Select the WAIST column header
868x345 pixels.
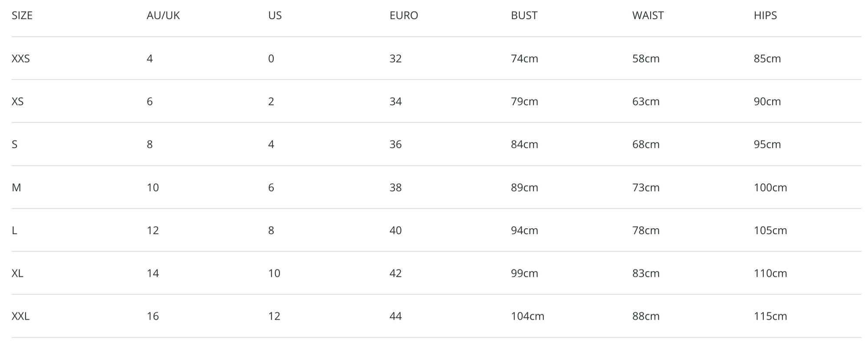648,16
